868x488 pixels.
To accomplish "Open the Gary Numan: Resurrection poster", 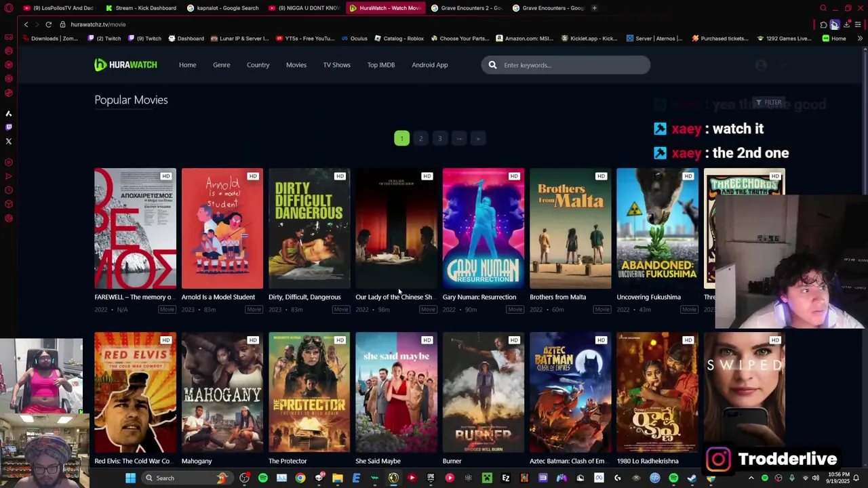I will [484, 228].
